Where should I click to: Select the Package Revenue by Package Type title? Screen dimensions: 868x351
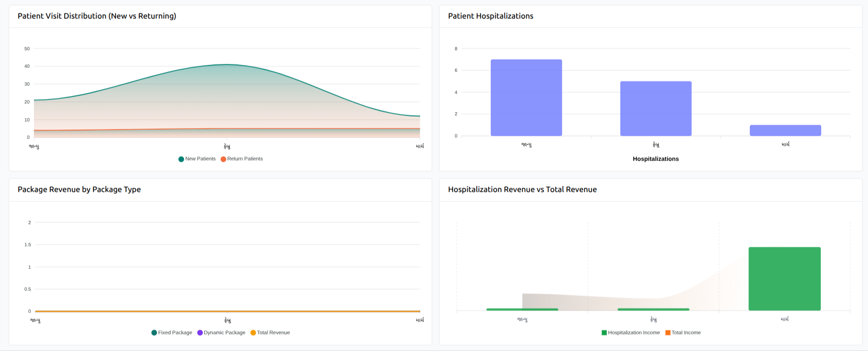[x=79, y=189]
